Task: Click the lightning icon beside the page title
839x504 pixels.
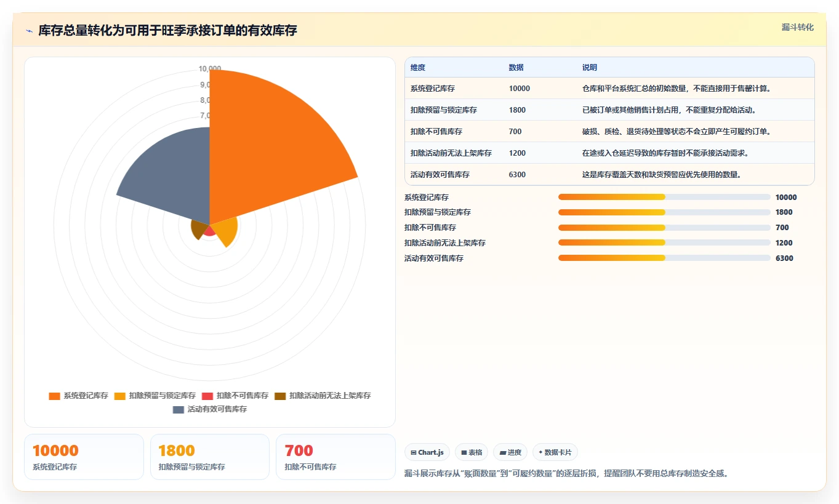Action: 29,31
